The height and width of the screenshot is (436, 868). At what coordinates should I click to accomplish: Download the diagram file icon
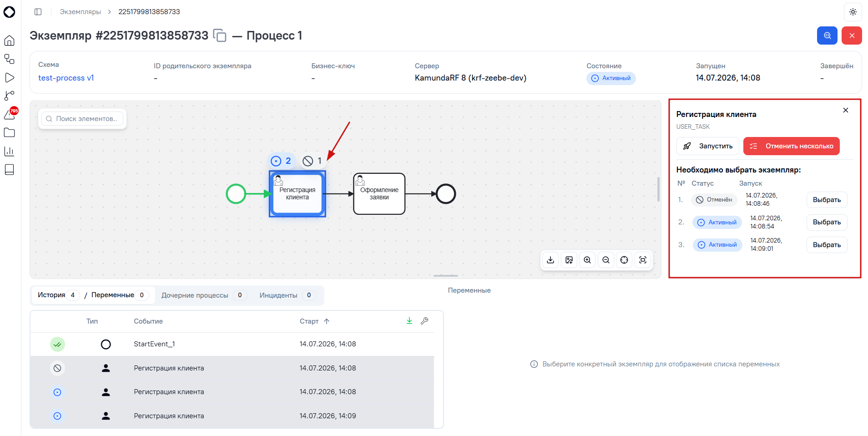click(x=550, y=260)
